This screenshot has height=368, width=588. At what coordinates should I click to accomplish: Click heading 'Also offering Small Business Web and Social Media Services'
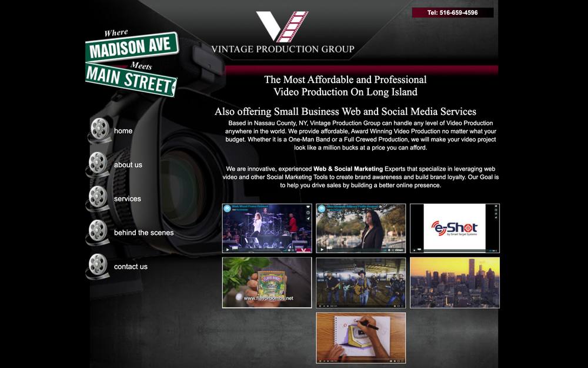pos(345,111)
